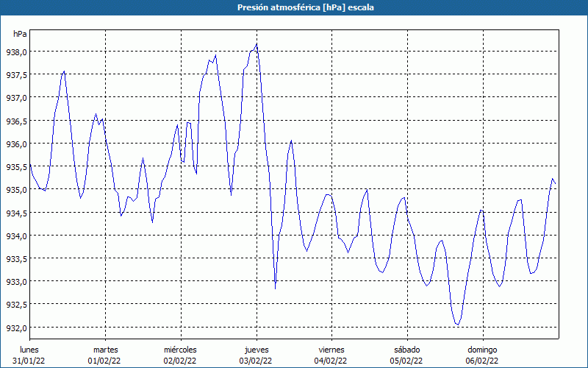Click the 932,0 axis value
The height and width of the screenshot is (368, 588).
[x=16, y=328]
